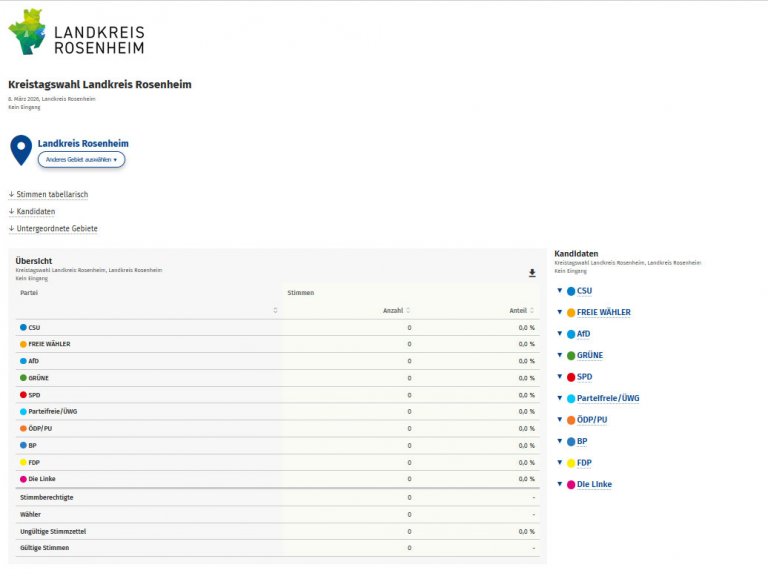Expand the Die Linke candidates arrow
768x576 pixels.
tap(560, 484)
